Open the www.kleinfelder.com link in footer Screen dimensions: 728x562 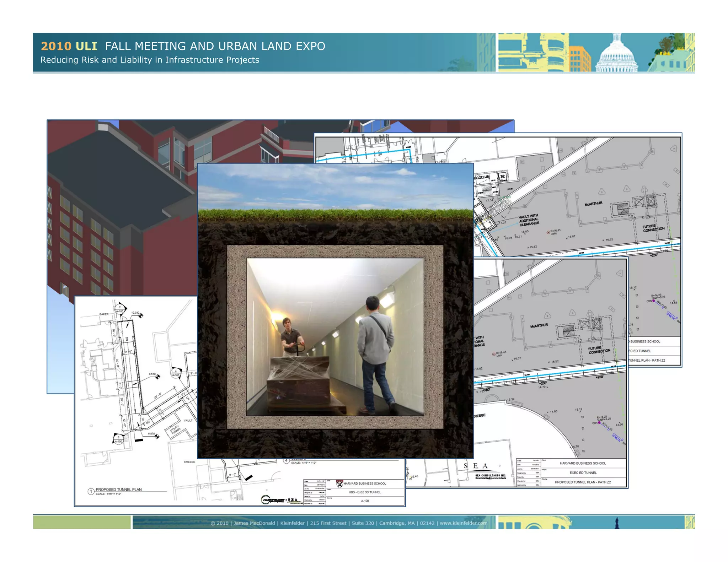tap(463, 523)
